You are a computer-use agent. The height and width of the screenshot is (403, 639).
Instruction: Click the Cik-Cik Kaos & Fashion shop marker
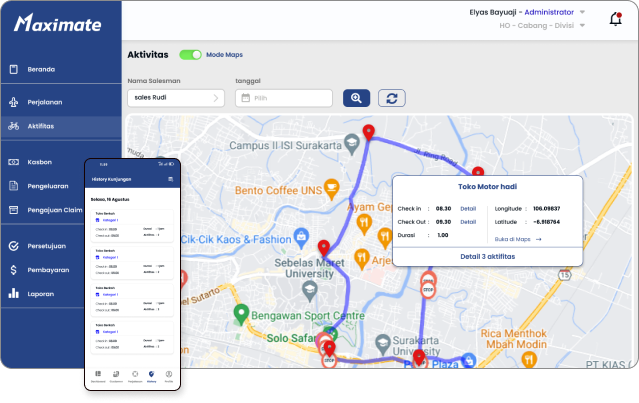[x=301, y=238]
